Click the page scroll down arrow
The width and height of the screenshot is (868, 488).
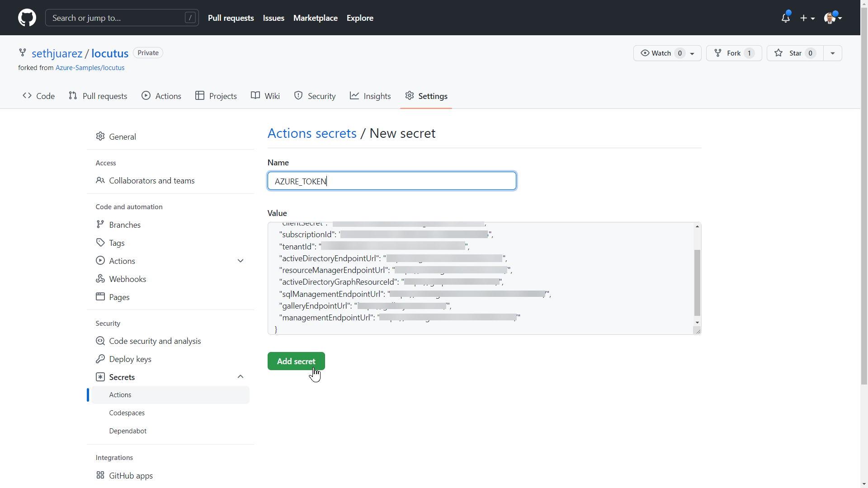point(864,484)
